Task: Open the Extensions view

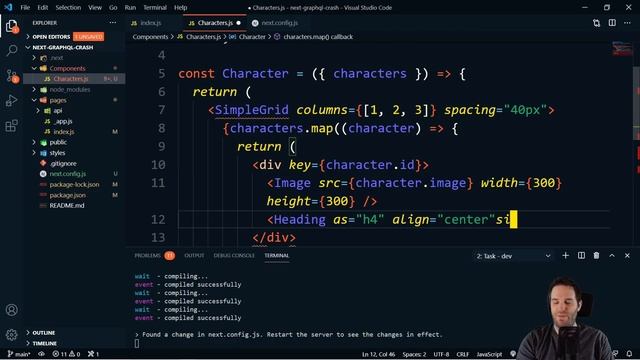Action: click(11, 125)
